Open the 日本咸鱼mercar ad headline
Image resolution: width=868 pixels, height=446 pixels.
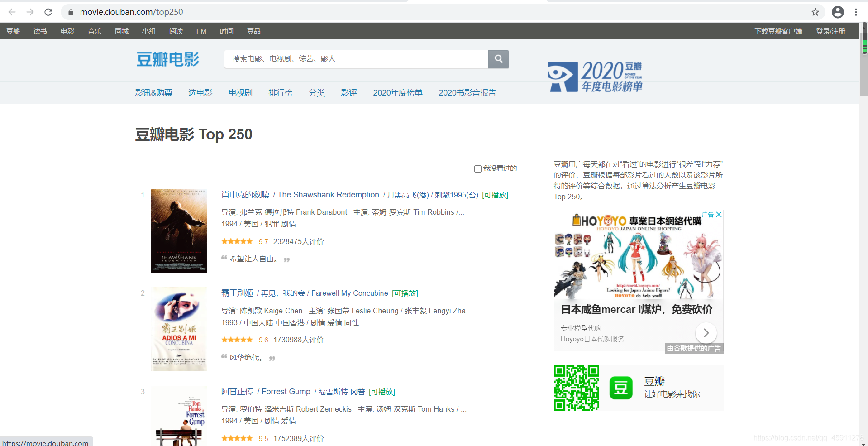[x=636, y=310]
